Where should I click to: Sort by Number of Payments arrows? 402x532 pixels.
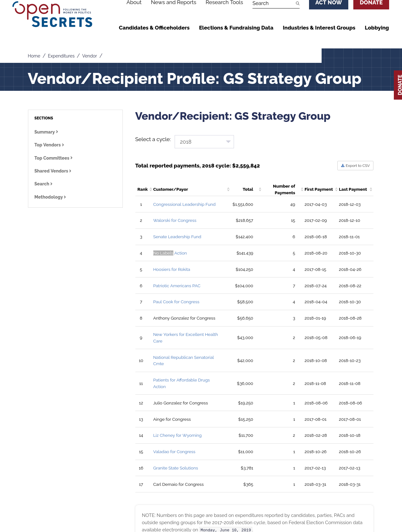coord(302,189)
